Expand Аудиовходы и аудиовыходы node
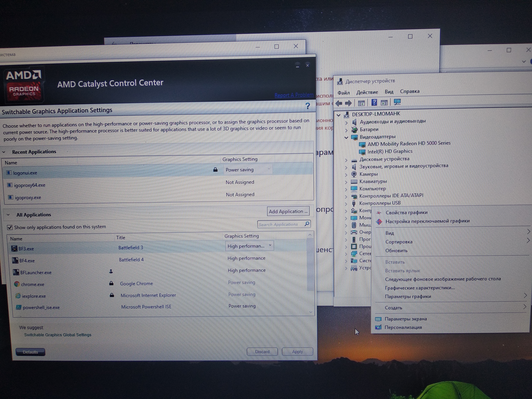This screenshot has height=399, width=532. [346, 123]
